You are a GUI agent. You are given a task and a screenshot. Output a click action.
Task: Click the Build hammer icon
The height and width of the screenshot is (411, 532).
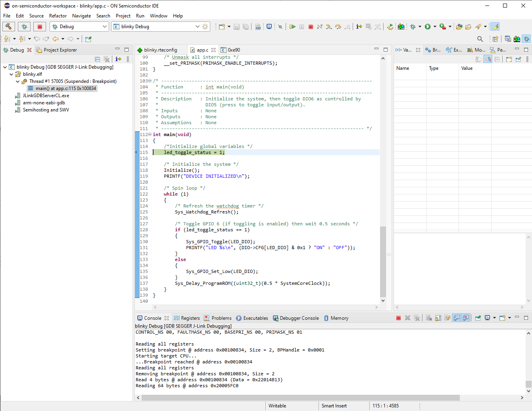(x=9, y=27)
